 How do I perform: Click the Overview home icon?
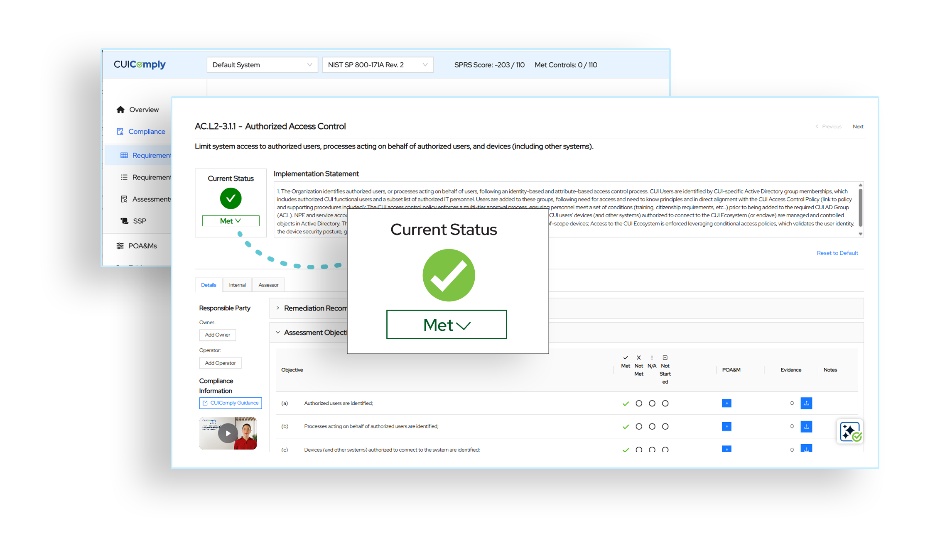point(120,110)
